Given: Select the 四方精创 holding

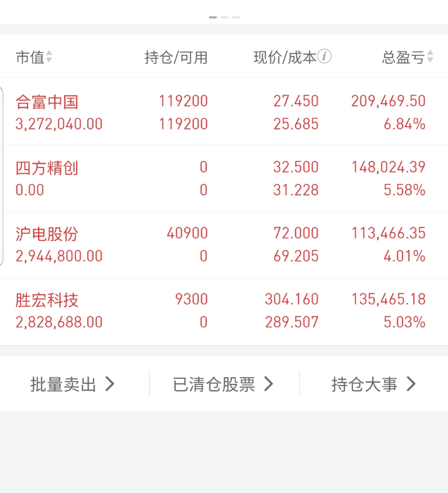Looking at the screenshot, I should 47,168.
